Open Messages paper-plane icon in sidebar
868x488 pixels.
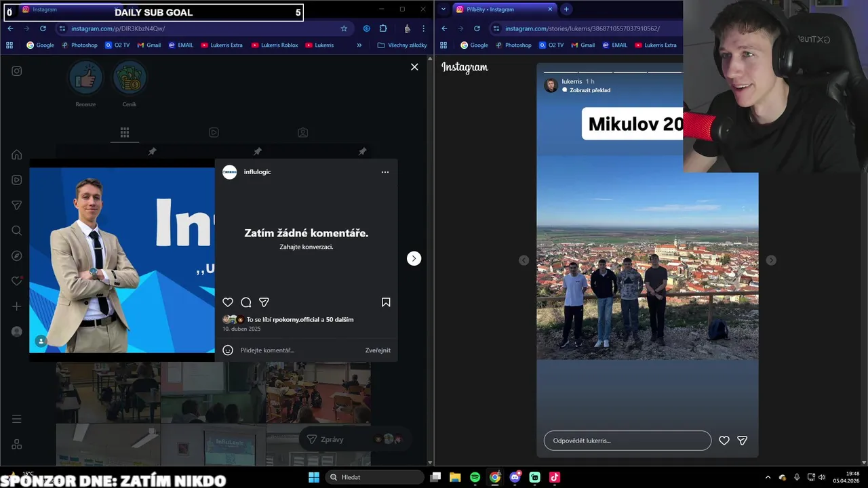coord(17,205)
